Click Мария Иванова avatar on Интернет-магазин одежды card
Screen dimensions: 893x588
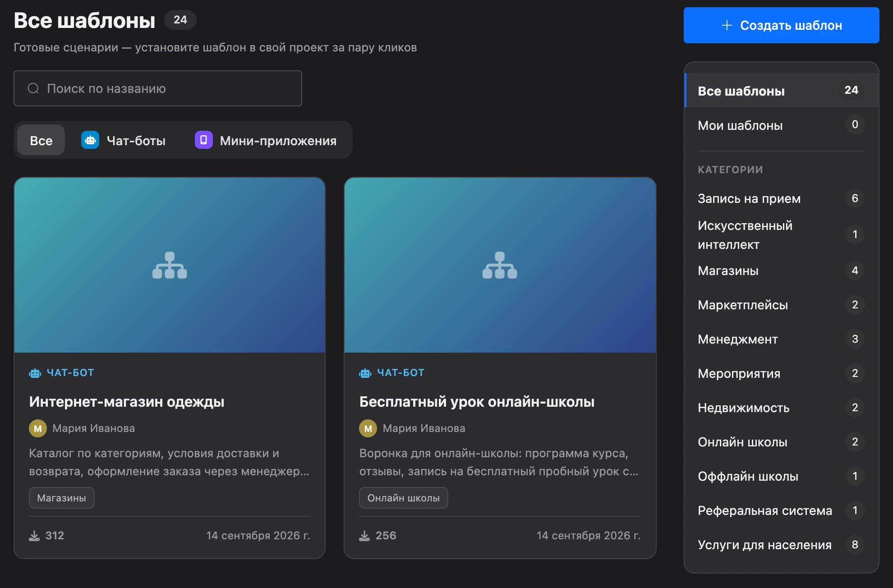[38, 428]
